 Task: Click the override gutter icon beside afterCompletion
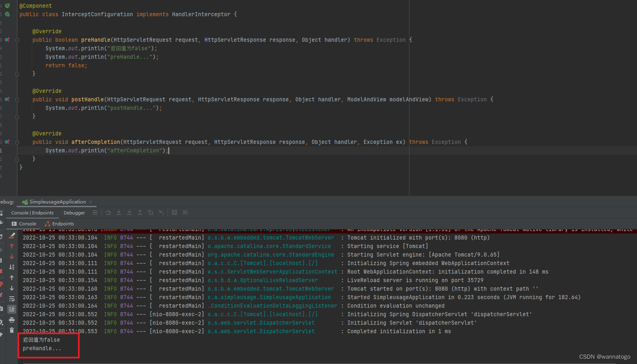(7, 142)
